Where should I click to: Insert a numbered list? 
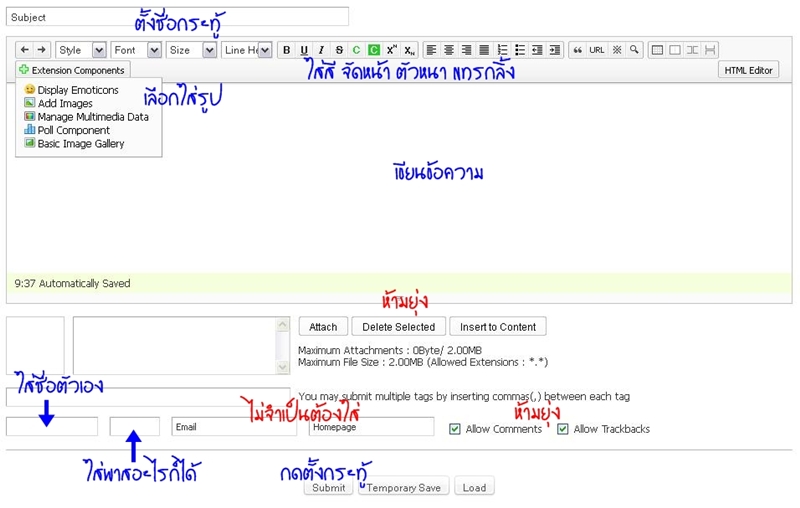[502, 50]
